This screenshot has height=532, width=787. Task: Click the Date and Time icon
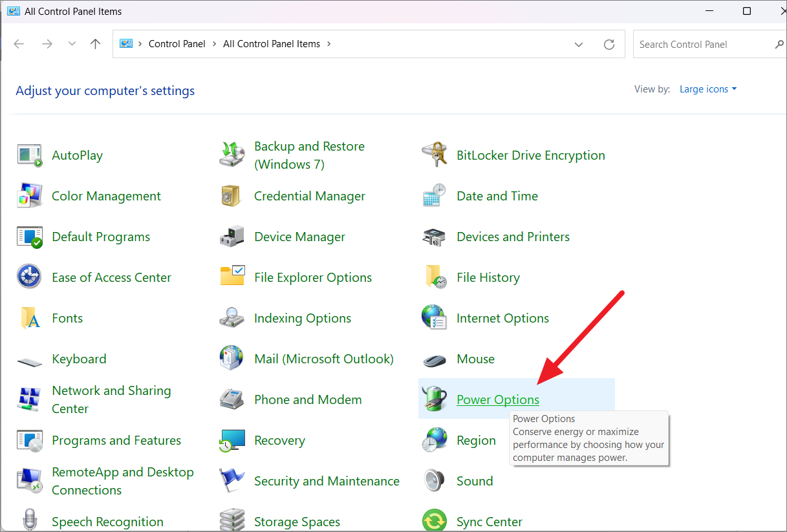[x=434, y=196]
